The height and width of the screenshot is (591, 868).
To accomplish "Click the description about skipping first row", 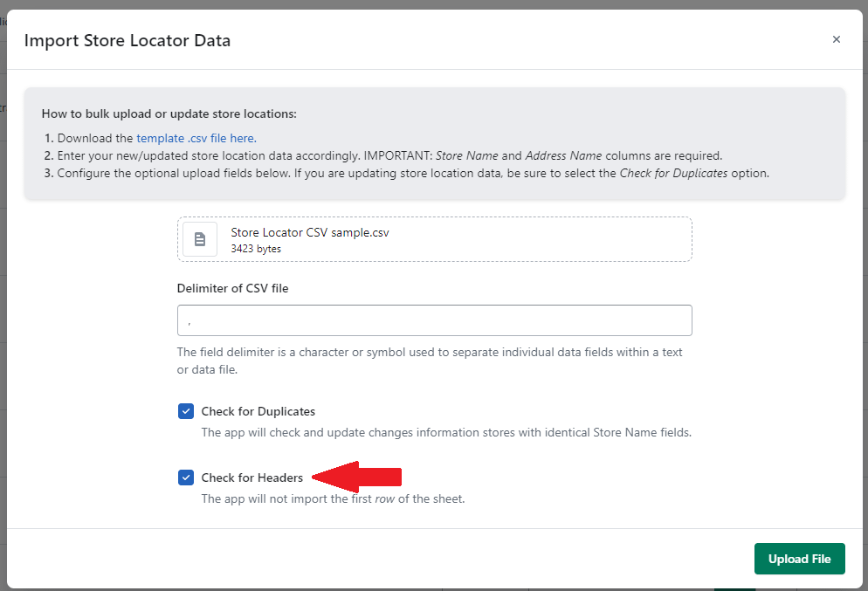I will point(333,499).
